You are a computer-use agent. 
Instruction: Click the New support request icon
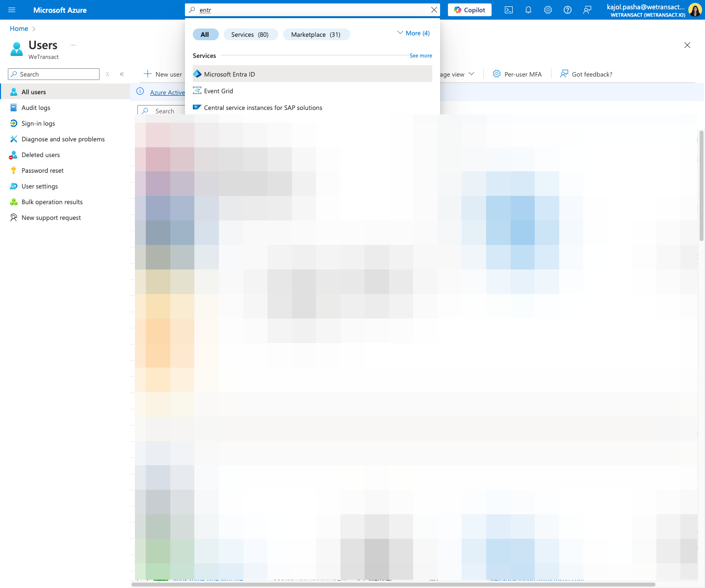coord(14,217)
